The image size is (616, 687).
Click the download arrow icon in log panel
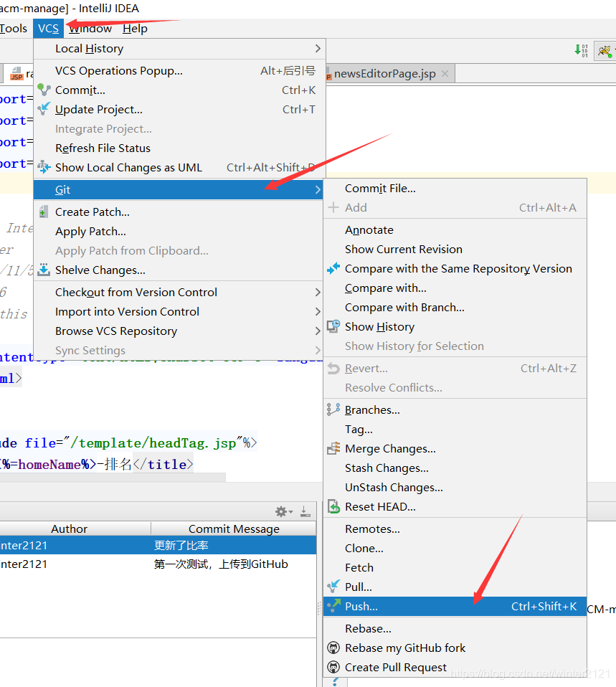point(305,511)
